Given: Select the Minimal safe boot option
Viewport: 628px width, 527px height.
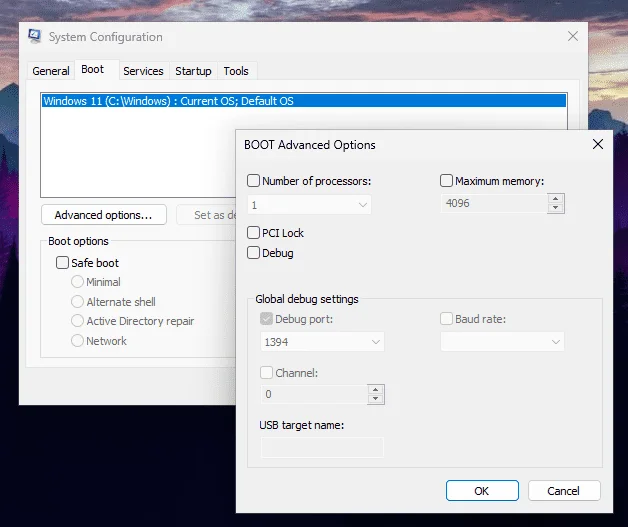Looking at the screenshot, I should [77, 282].
